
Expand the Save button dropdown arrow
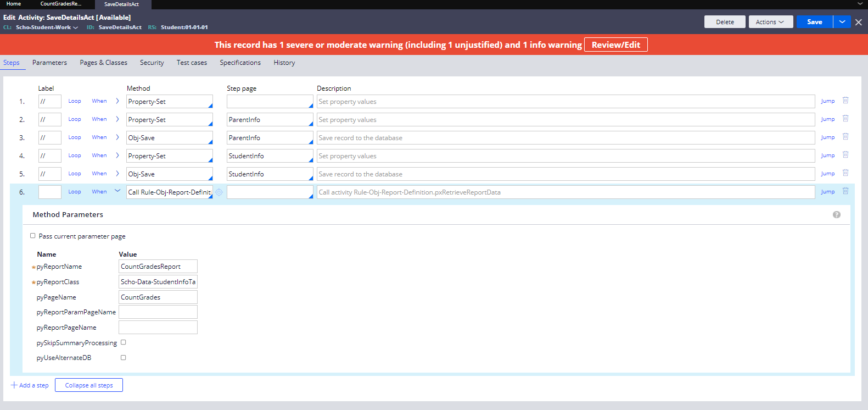pyautogui.click(x=842, y=22)
